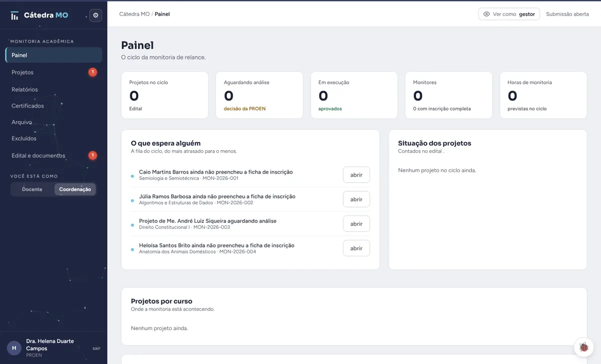Click the Monitores card
Viewport: 601px width, 364px height.
click(449, 95)
